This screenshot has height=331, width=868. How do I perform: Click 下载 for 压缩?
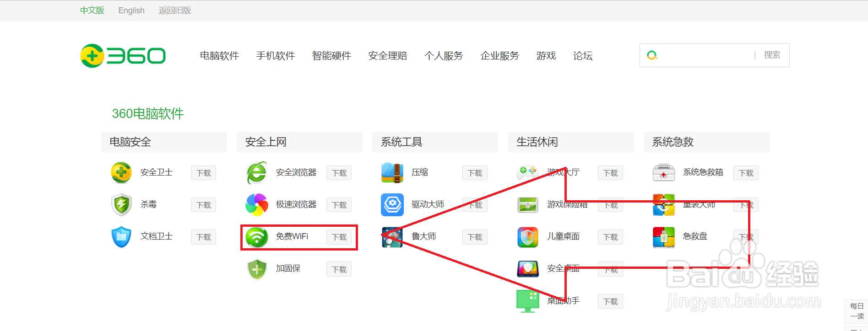tap(475, 173)
